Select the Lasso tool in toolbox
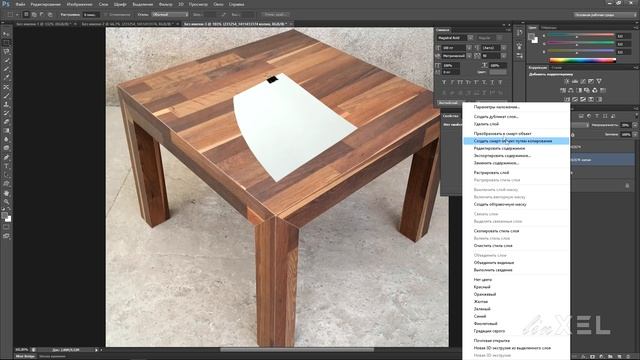The height and width of the screenshot is (360, 640). 6,52
